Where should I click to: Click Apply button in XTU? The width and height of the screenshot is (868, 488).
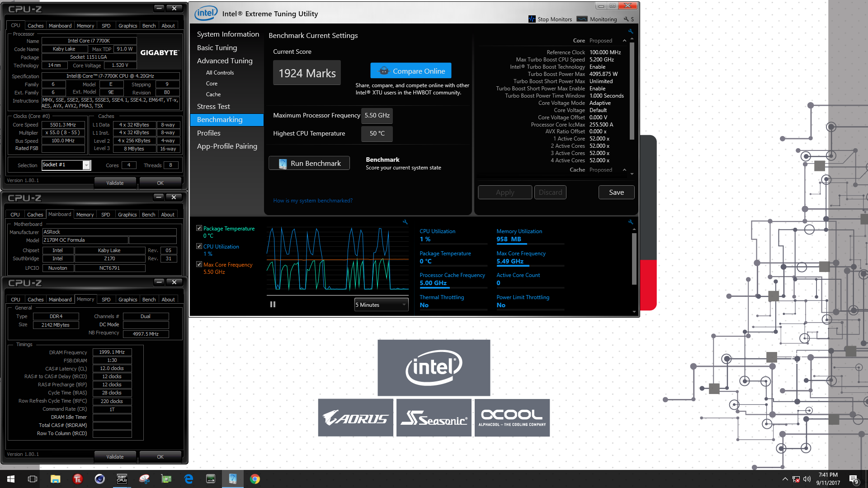505,192
